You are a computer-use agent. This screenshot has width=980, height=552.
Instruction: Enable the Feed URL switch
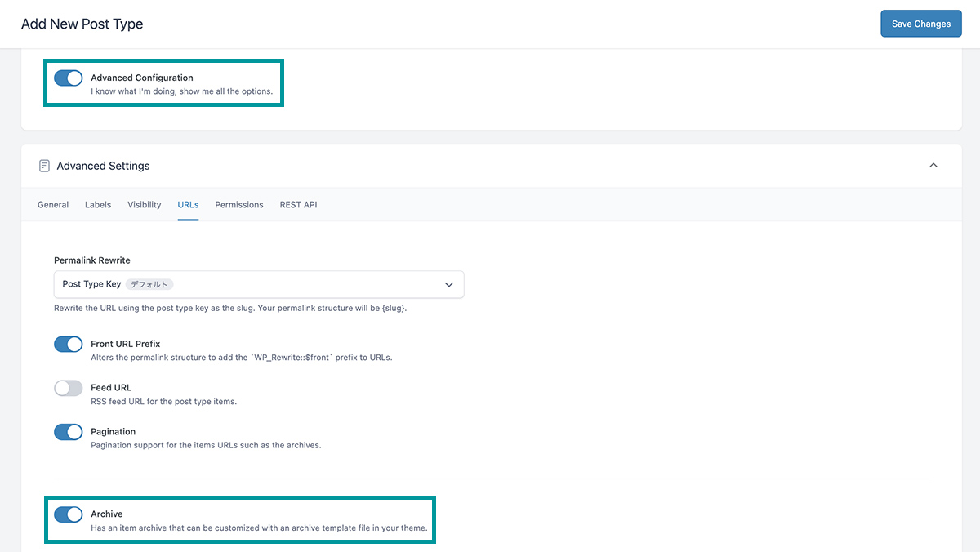(x=69, y=388)
